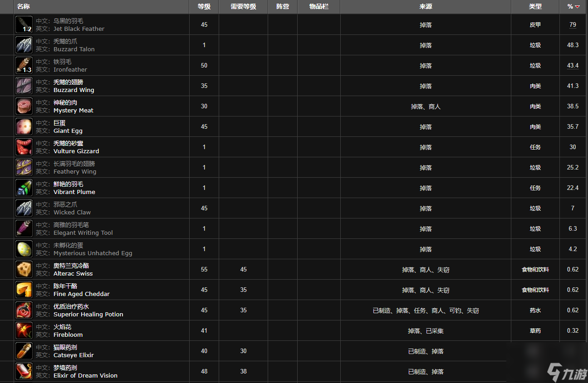Click the Mysterious Unhatched Egg icon

[24, 249]
